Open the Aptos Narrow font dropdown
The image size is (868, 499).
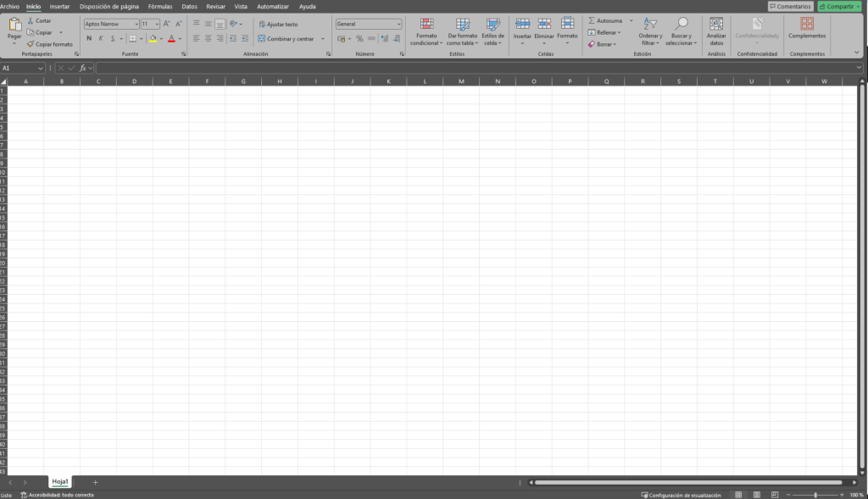136,24
